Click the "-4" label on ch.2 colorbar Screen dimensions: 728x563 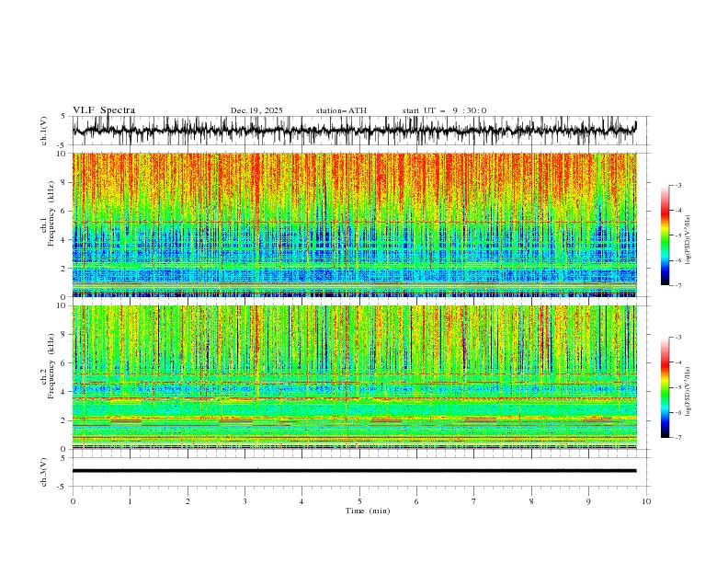point(678,362)
